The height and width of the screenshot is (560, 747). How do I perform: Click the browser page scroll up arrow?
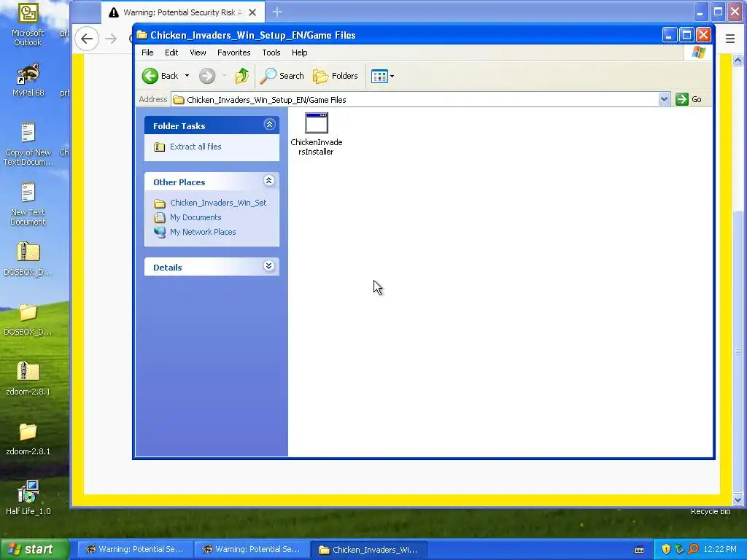coord(738,60)
